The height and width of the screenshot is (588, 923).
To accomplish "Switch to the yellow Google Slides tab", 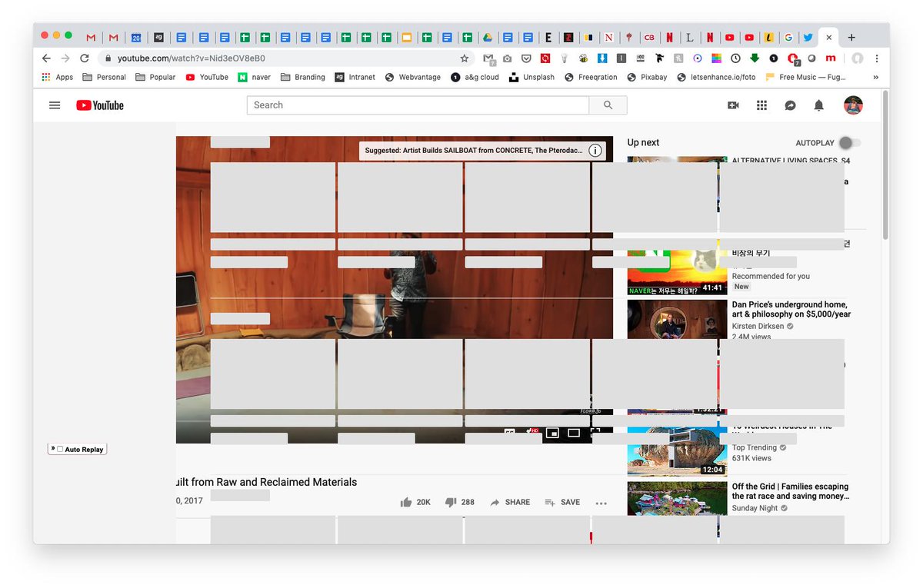I will click(407, 37).
